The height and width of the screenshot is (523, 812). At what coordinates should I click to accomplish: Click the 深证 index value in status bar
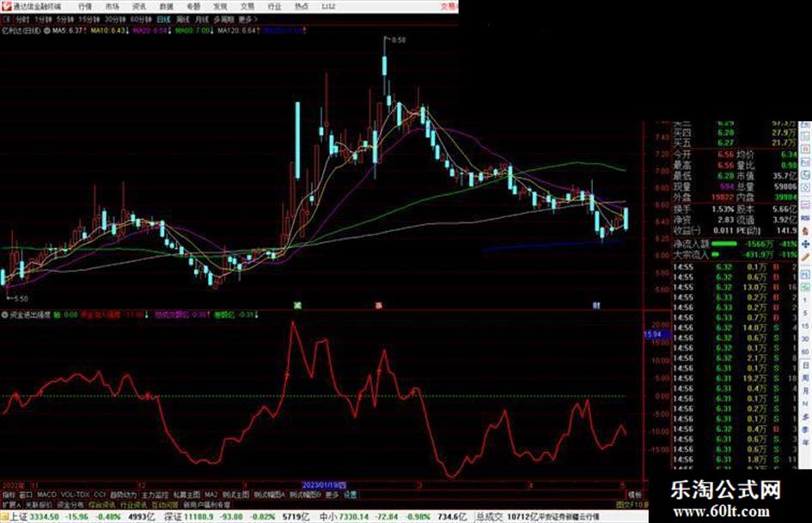(198, 516)
